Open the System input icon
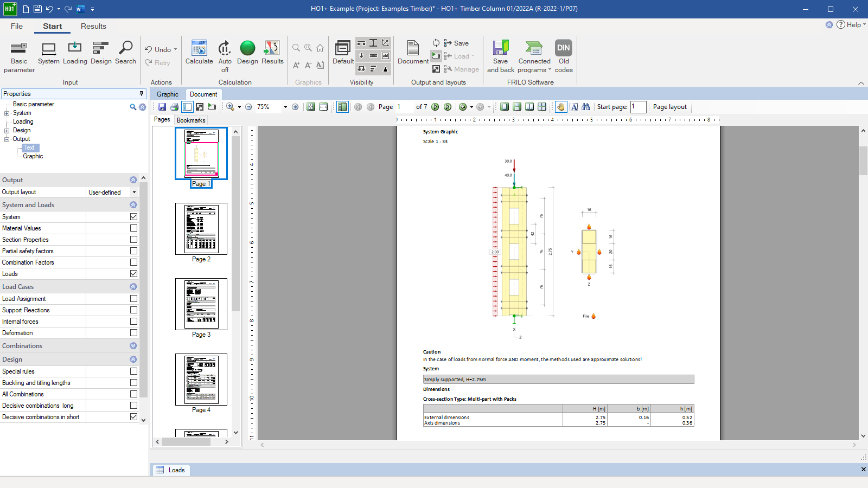The width and height of the screenshot is (868, 488). point(49,53)
